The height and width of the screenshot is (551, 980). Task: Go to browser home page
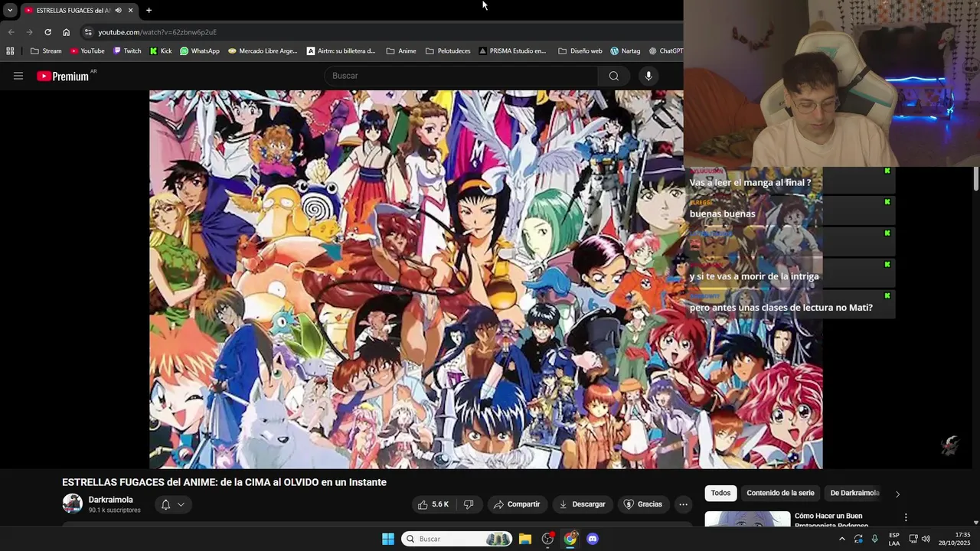(x=67, y=32)
